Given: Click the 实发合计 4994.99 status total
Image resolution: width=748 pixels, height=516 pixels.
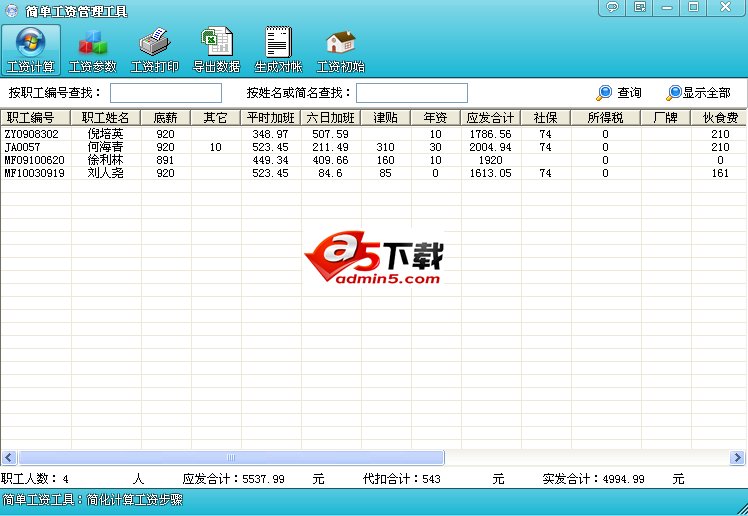Looking at the screenshot, I should [x=593, y=478].
